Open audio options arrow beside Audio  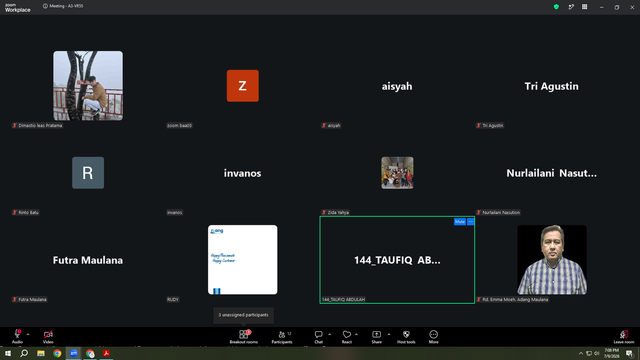click(x=28, y=334)
